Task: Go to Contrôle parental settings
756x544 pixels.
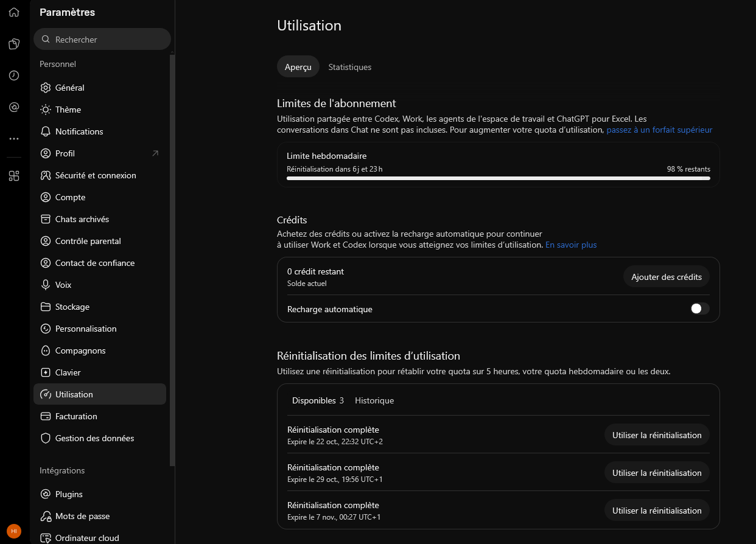Action: pyautogui.click(x=100, y=241)
